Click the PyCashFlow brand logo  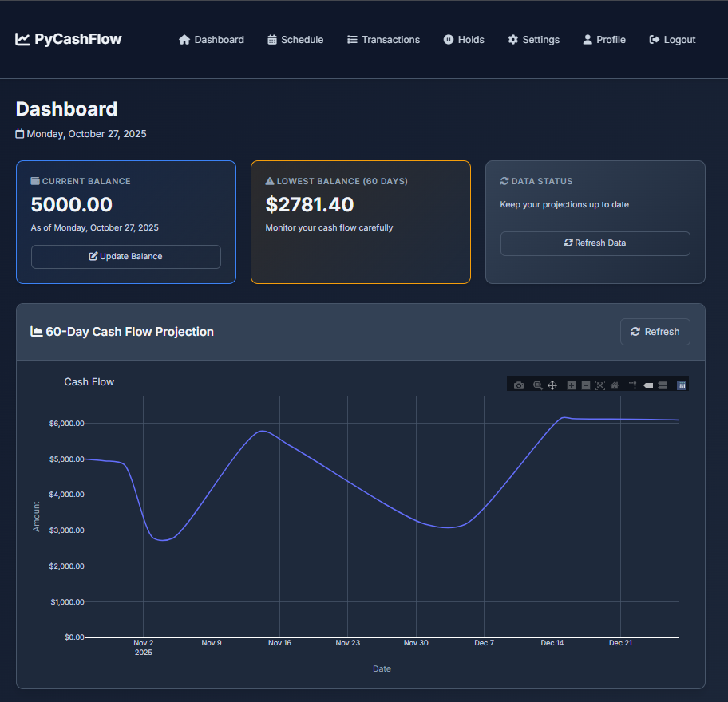coord(69,38)
